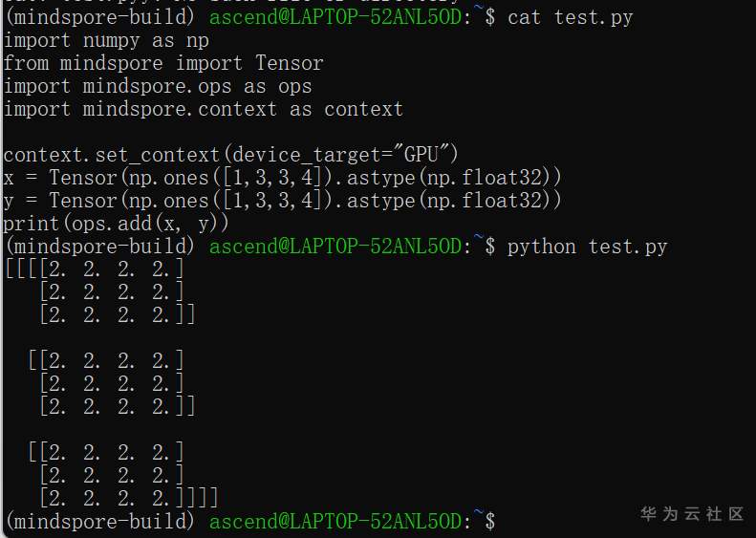
Task: Click the "x = Tensor" assignment line
Action: 283,178
